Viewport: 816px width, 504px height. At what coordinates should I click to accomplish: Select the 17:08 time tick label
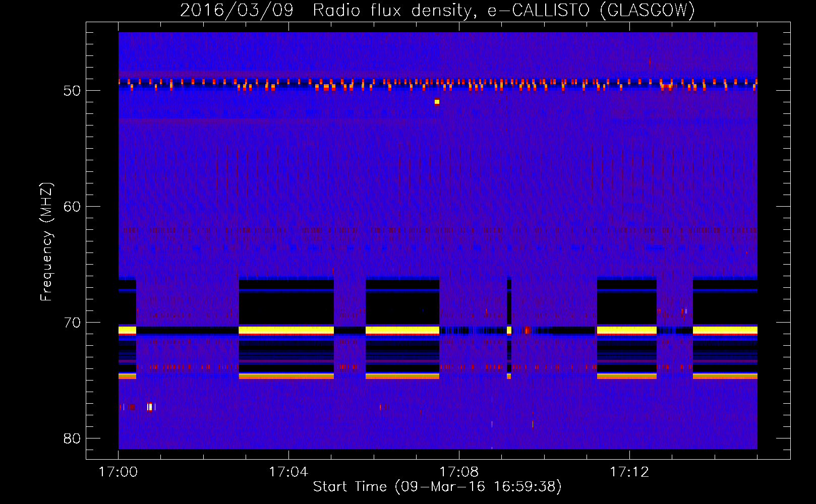pos(459,472)
